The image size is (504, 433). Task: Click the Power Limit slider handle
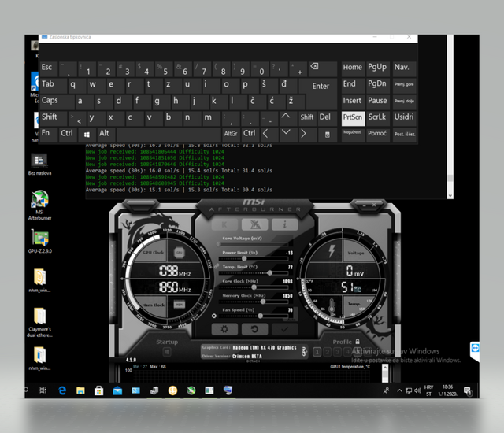point(244,258)
